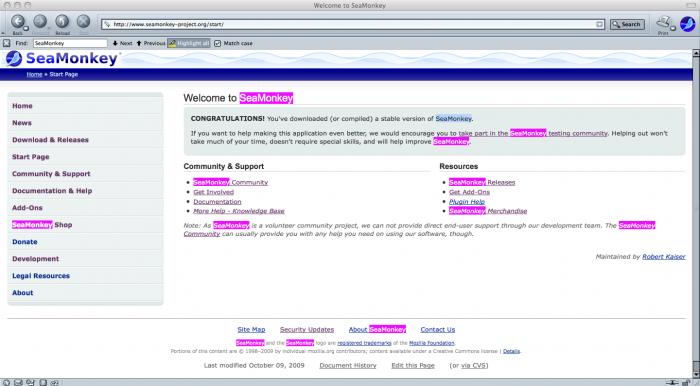The height and width of the screenshot is (386, 700).
Task: Open More Help - Knowledge Base link
Action: pos(239,211)
